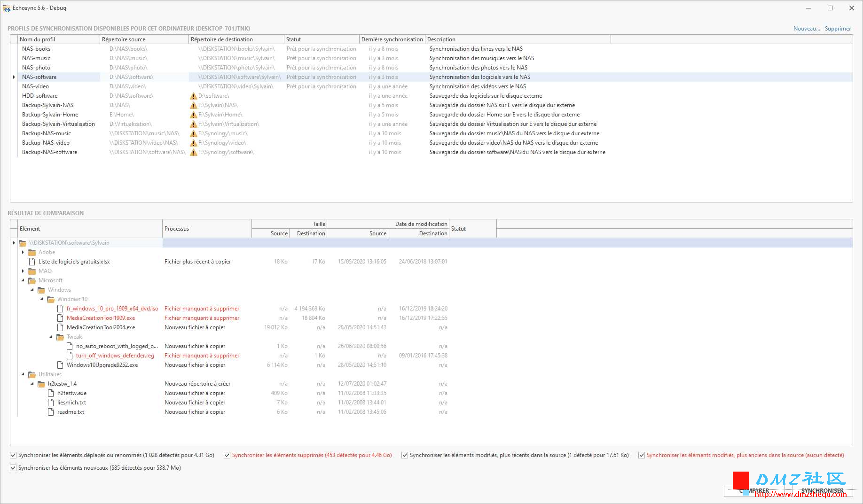863x504 pixels.
Task: Sort profiles by Statut column header
Action: coord(322,39)
